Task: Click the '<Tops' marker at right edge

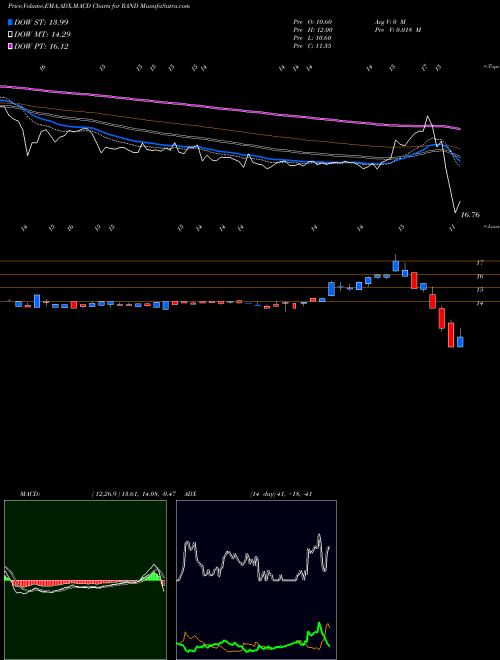Action: pyautogui.click(x=491, y=67)
